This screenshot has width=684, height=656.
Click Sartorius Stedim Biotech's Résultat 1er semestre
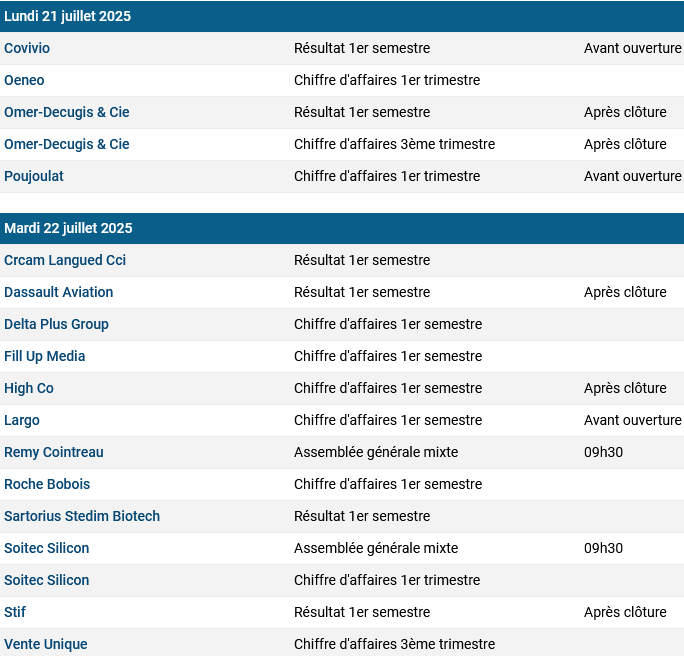point(362,516)
